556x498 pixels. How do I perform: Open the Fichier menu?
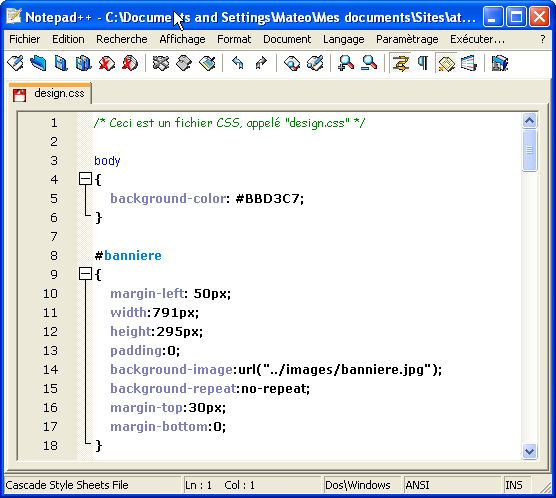click(24, 39)
